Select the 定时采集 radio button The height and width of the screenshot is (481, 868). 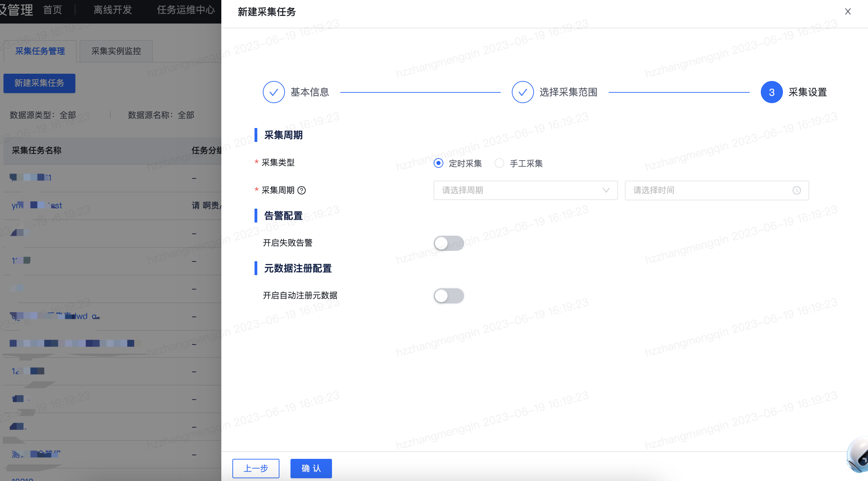[438, 163]
